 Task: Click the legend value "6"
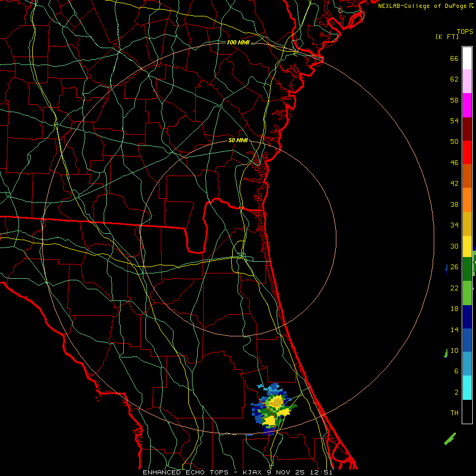click(456, 371)
